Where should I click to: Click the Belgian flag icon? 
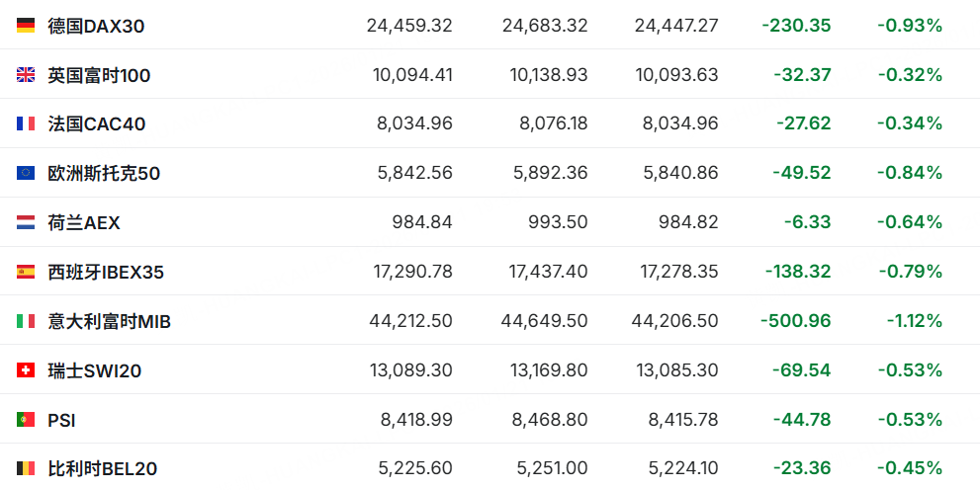26,469
